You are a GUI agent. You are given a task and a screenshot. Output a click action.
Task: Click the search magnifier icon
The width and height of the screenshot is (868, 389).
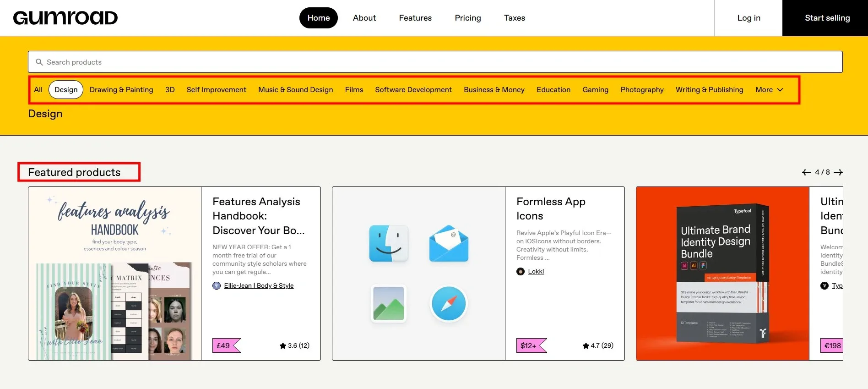tap(39, 62)
